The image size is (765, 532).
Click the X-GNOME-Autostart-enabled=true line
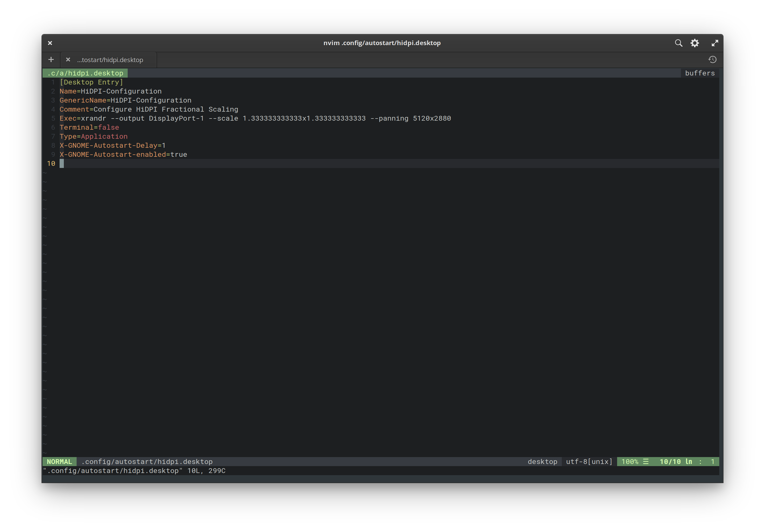123,154
